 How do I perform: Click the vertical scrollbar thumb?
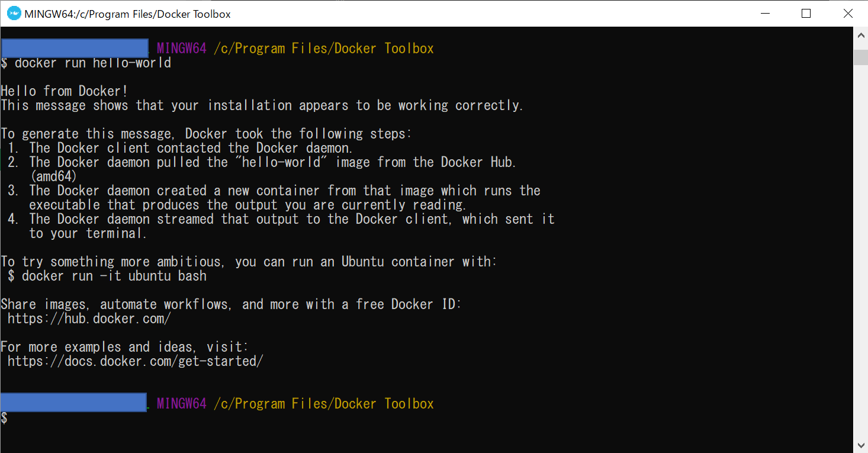861,57
